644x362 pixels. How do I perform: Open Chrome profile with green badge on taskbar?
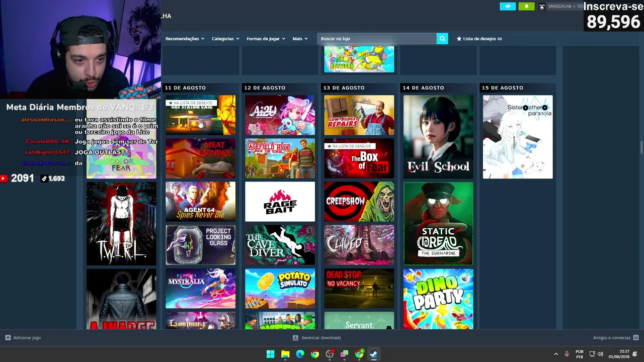[359, 354]
